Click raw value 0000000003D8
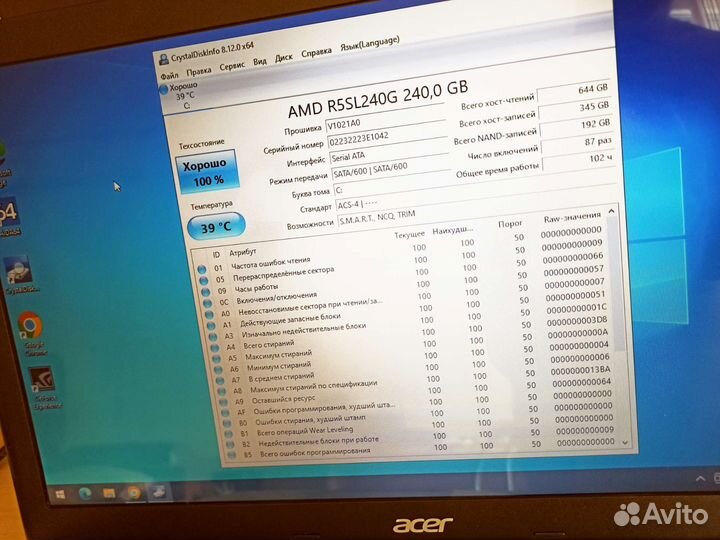This screenshot has width=720, height=540. [x=576, y=320]
